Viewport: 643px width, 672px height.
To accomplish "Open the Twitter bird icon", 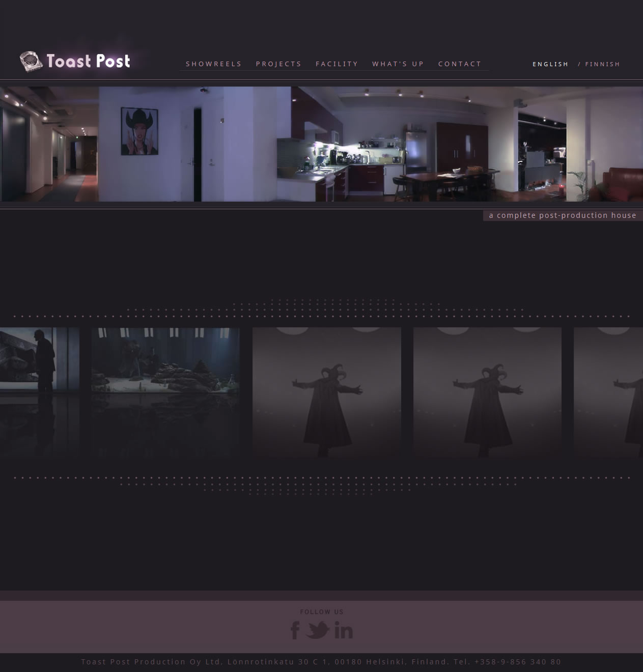I will click(318, 630).
